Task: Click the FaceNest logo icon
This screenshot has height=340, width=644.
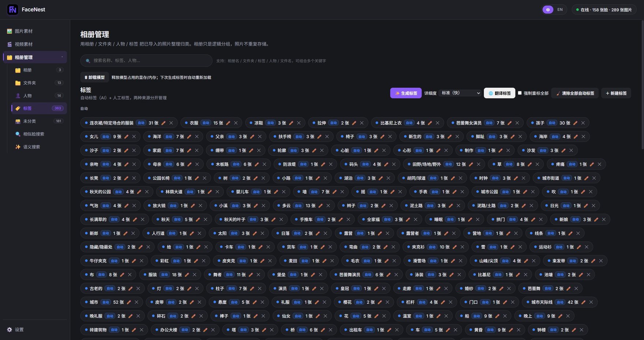Action: (13, 10)
